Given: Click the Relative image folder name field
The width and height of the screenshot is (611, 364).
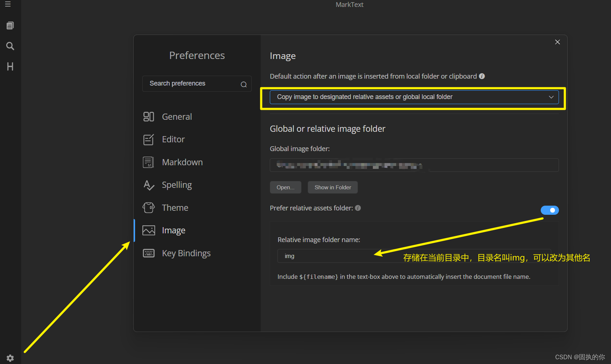Looking at the screenshot, I should point(414,256).
